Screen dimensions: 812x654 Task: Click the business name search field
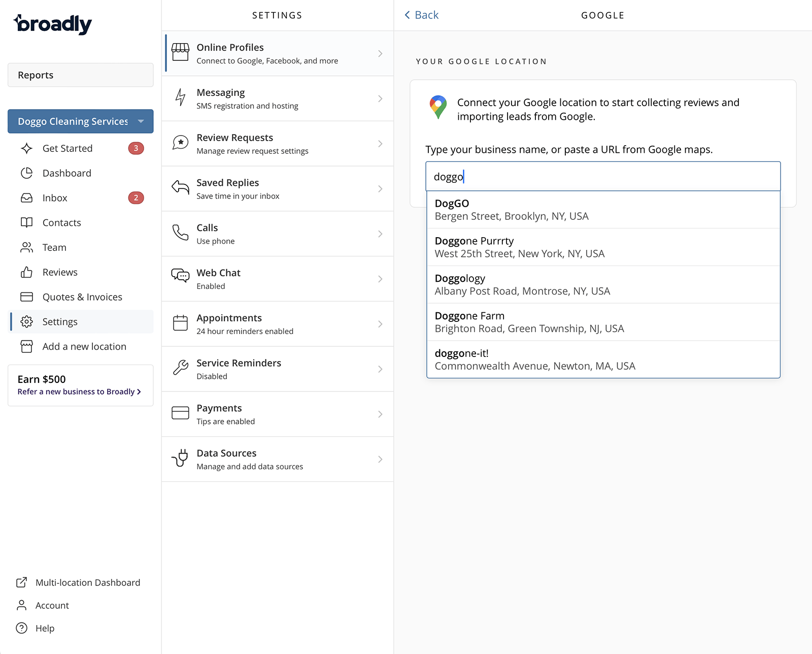pos(603,176)
